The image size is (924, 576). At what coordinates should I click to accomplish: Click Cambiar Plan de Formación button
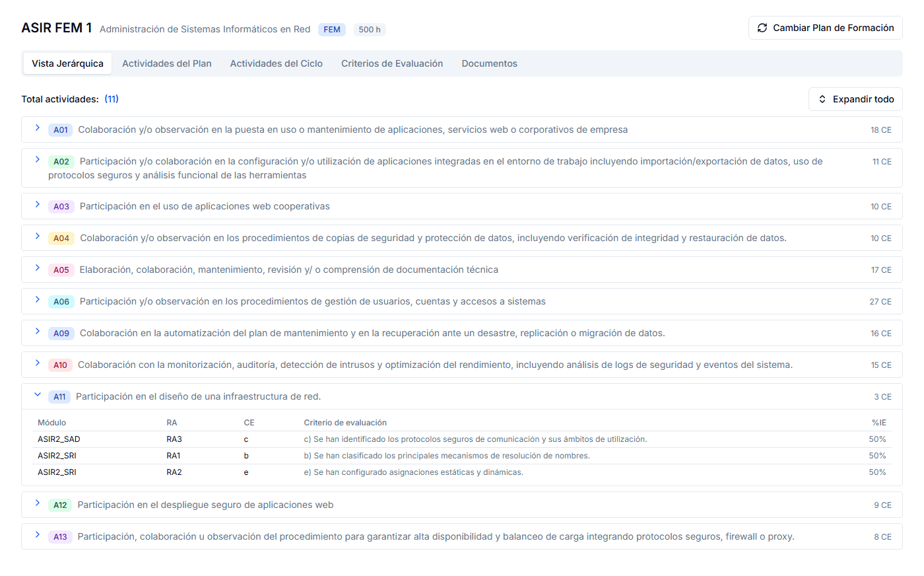point(826,28)
